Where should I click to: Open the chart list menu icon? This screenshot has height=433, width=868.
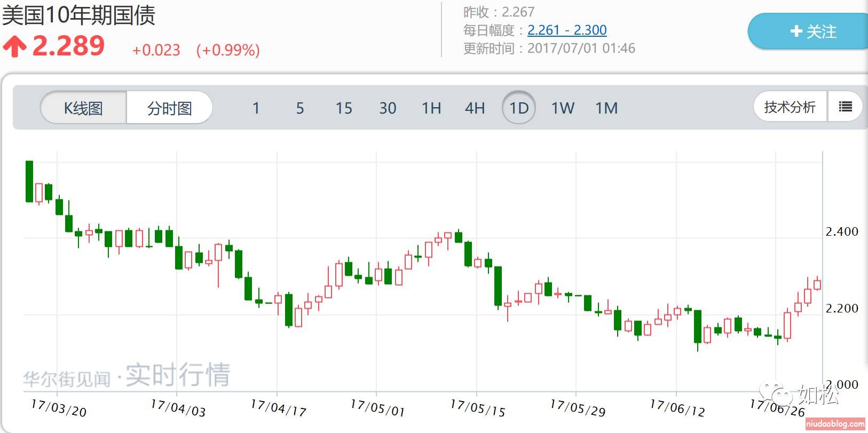845,107
